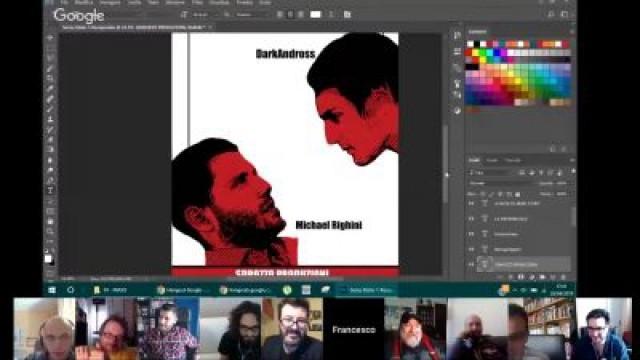This screenshot has width=640, height=360.
Task: Click the Francesco participant tile
Action: click(x=353, y=329)
